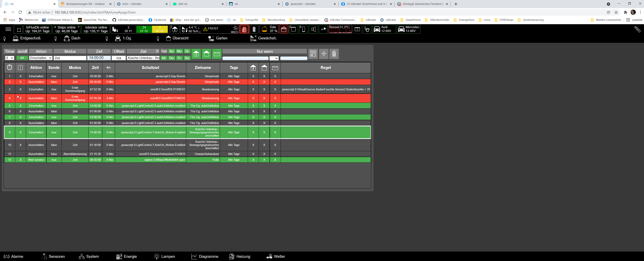644x261 pixels.
Task: Click the green envelope notification icon
Action: pos(216,54)
